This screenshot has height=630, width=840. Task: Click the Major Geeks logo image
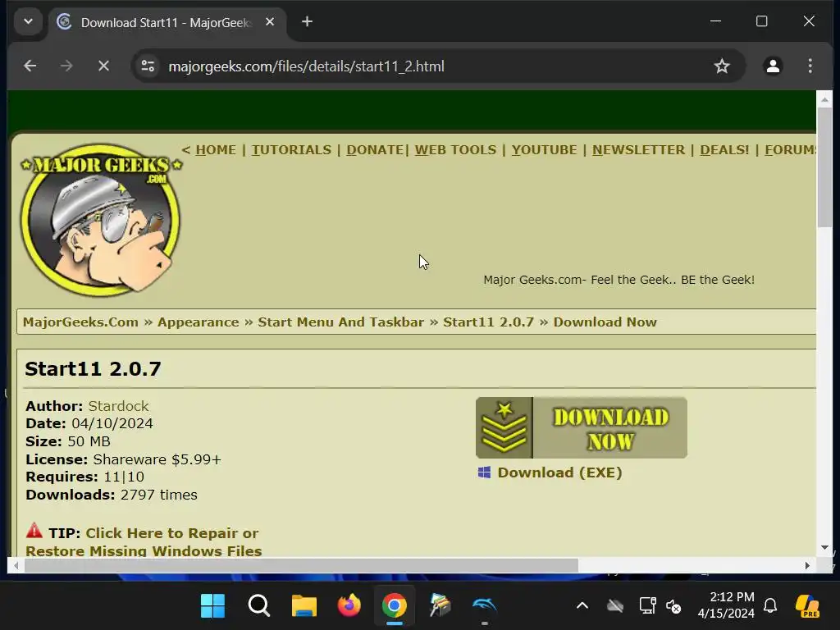coord(101,220)
